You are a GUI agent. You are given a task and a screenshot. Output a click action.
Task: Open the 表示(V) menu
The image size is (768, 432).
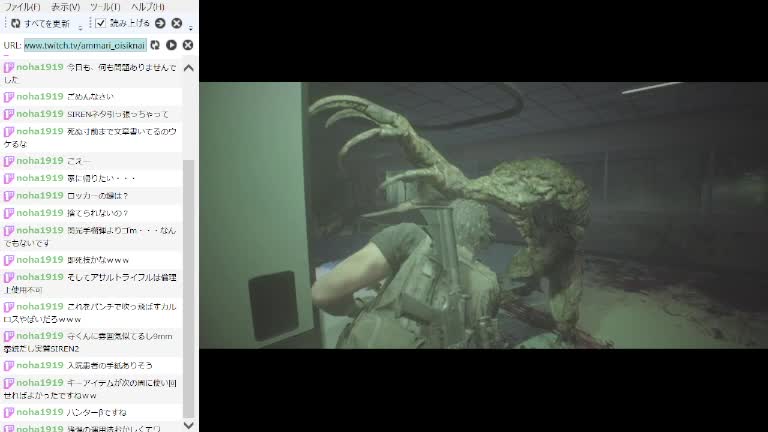[65, 7]
